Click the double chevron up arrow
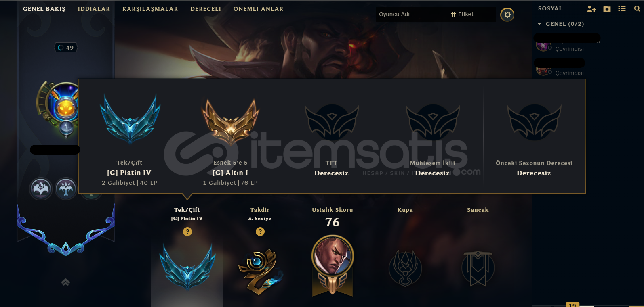The height and width of the screenshot is (307, 644). (65, 282)
